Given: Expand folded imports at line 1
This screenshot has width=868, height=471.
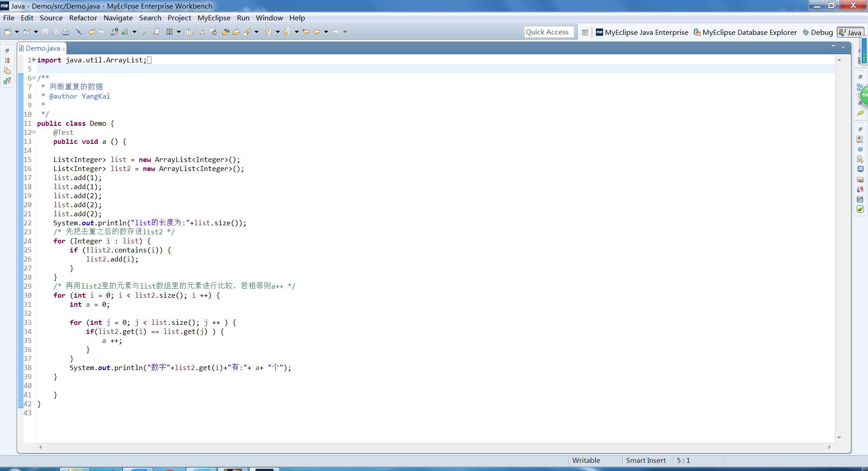Looking at the screenshot, I should point(33,59).
